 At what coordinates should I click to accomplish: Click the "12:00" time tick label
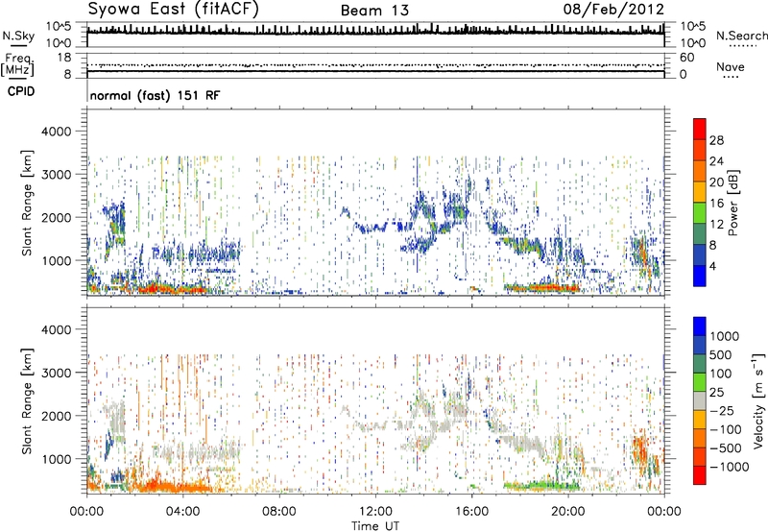[375, 512]
